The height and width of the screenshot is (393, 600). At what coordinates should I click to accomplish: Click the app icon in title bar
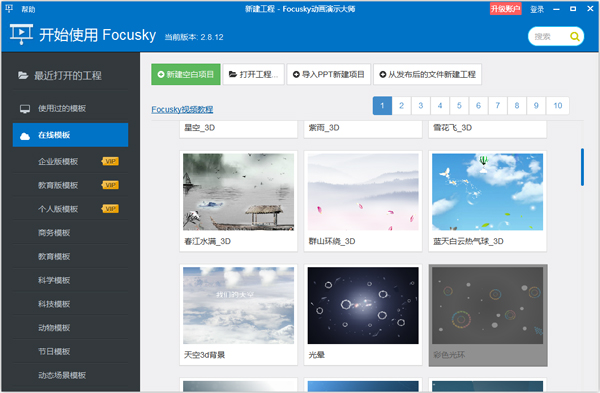click(9, 8)
